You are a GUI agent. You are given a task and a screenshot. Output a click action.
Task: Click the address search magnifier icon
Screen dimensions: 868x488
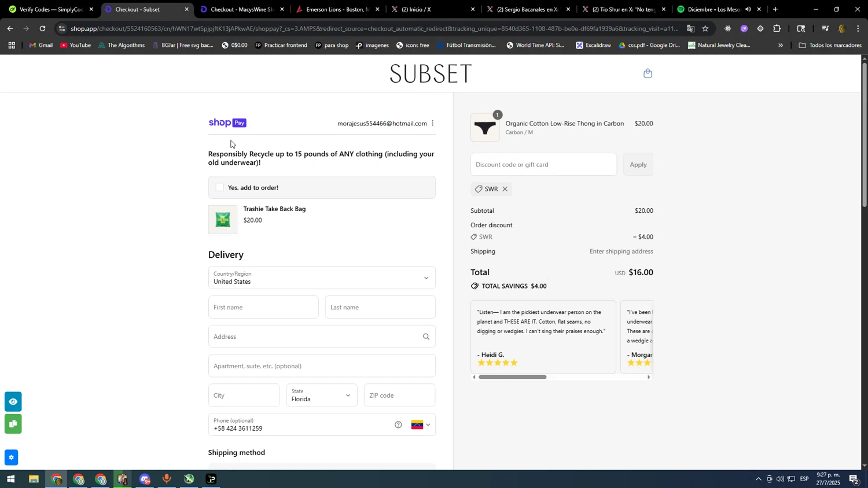(426, 337)
